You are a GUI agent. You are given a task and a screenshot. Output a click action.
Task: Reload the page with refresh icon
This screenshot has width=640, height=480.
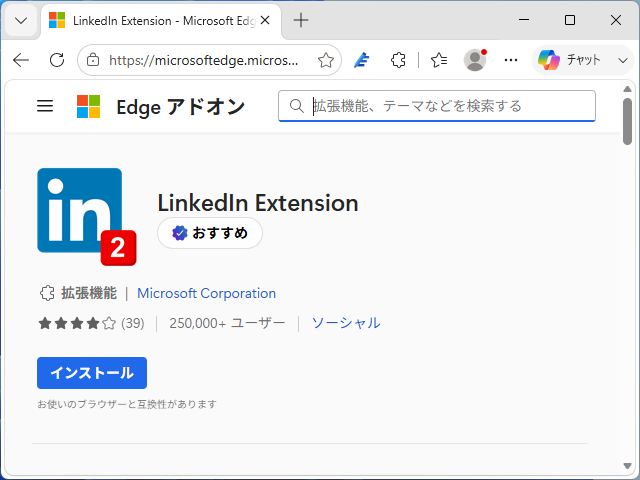[57, 60]
